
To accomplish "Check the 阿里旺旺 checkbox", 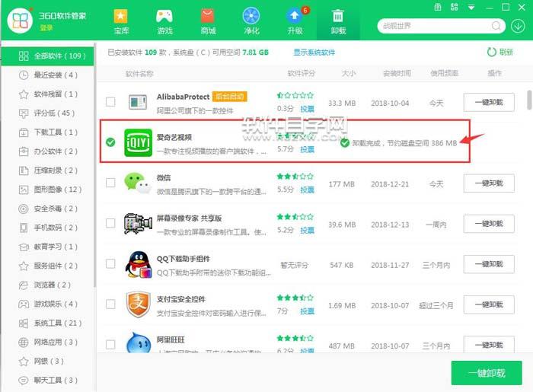I will (x=110, y=345).
